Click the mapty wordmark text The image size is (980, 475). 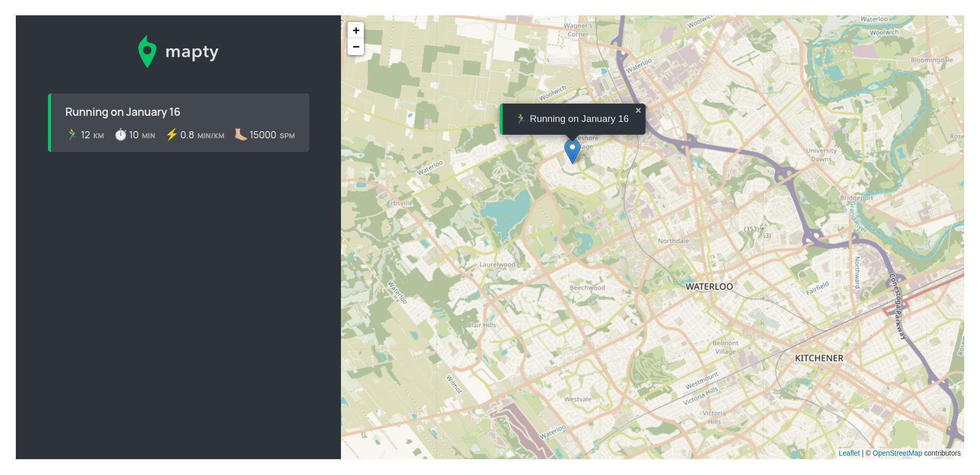(x=192, y=52)
